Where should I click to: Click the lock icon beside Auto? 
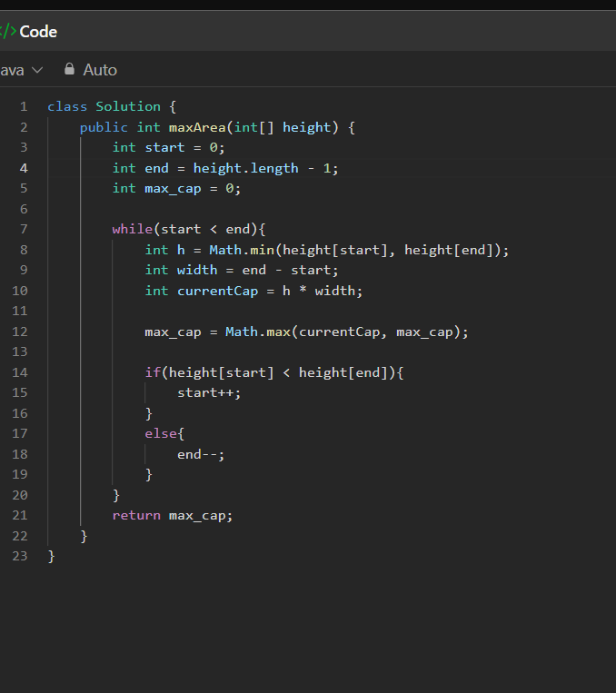(69, 69)
